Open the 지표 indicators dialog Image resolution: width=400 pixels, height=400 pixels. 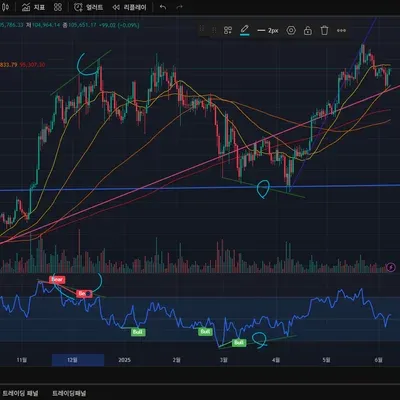click(33, 7)
